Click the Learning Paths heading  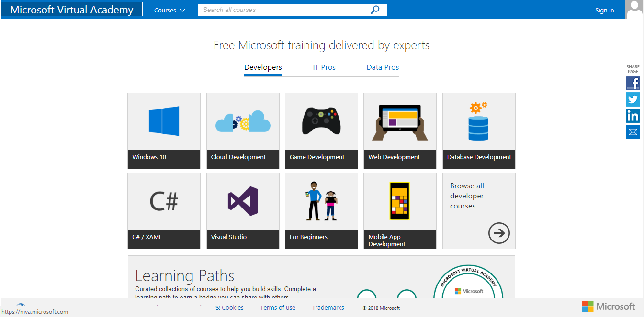pos(185,276)
